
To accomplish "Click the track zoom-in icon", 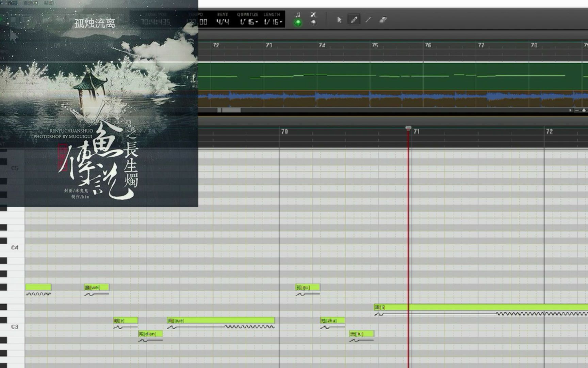I will click(x=584, y=110).
